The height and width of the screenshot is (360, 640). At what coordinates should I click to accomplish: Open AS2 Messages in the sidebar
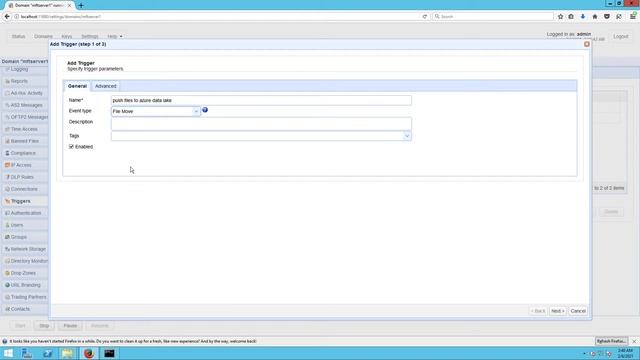point(26,105)
